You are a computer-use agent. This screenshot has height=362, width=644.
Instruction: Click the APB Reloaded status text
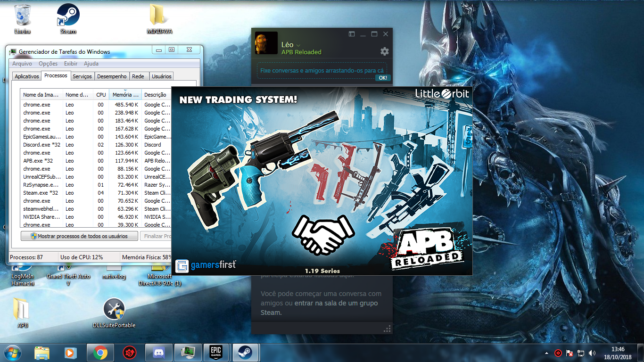(301, 52)
